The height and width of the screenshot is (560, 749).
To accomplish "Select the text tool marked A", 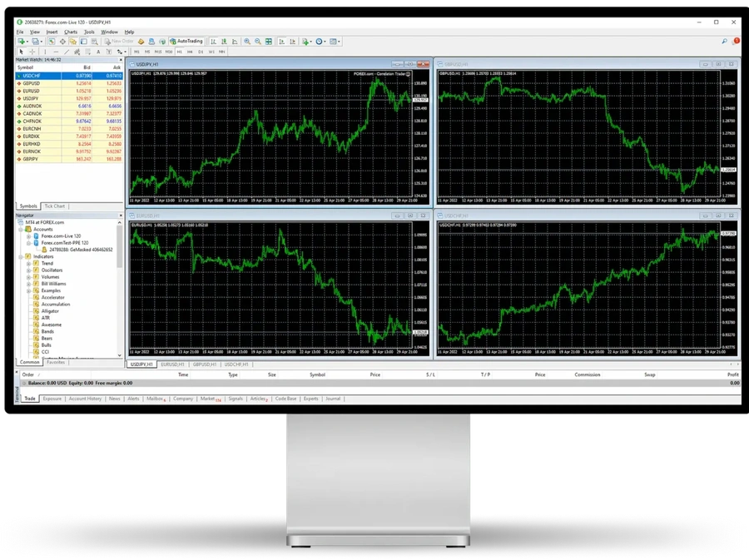I will [x=98, y=52].
